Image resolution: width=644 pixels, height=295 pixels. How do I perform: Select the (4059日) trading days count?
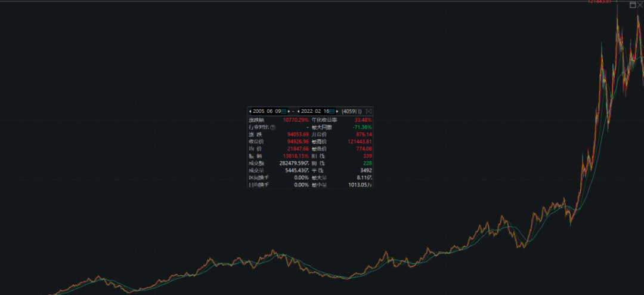tap(352, 111)
